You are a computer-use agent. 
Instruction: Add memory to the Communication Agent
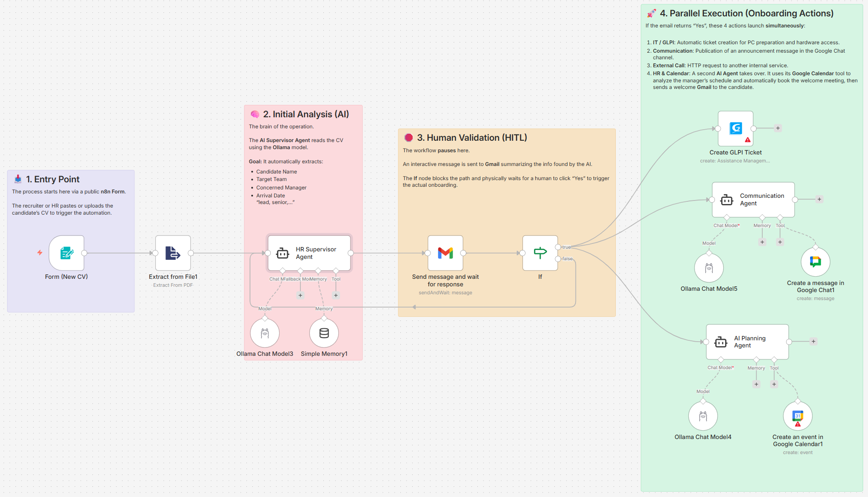(762, 242)
